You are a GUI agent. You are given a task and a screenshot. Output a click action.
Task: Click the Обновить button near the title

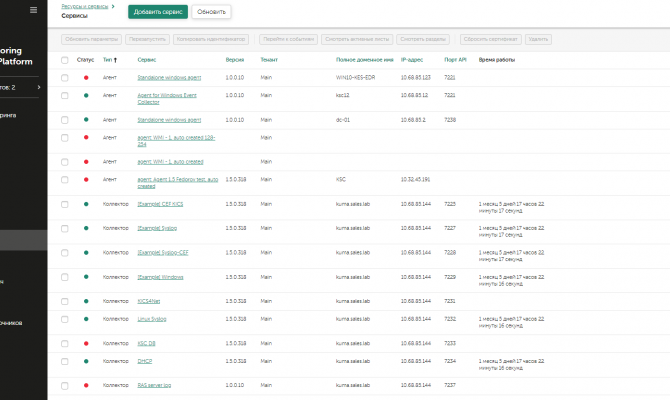pyautogui.click(x=212, y=12)
